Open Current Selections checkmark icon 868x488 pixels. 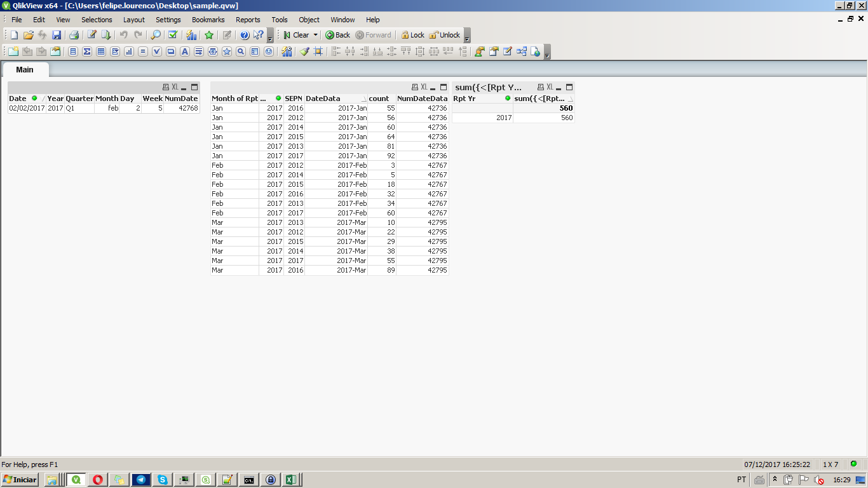(172, 35)
